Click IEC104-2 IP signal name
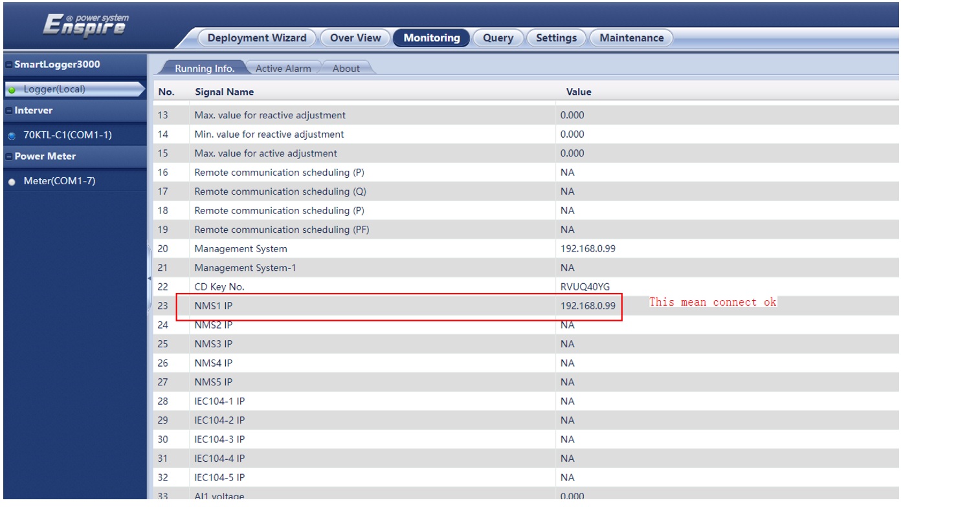This screenshot has width=980, height=507. (x=219, y=420)
